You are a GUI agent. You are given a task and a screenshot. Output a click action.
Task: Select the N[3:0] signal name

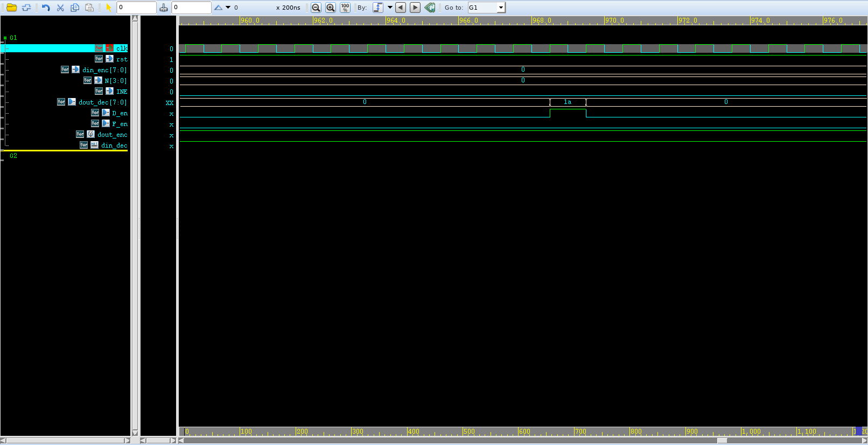pyautogui.click(x=115, y=81)
